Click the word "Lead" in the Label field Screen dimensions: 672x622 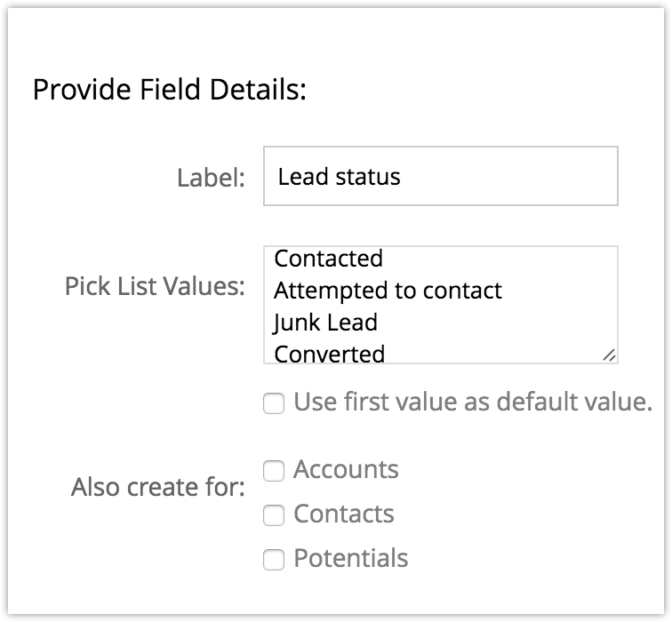(x=305, y=177)
